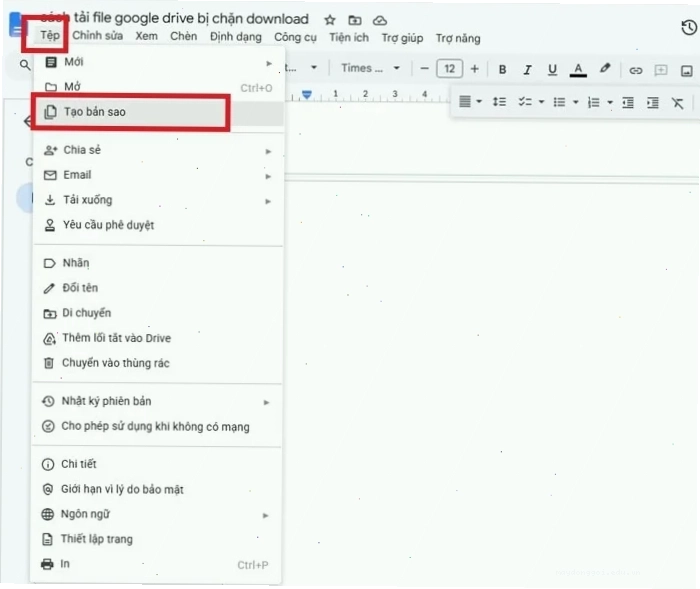Expand the Chia sẻ submenu

pos(158,150)
